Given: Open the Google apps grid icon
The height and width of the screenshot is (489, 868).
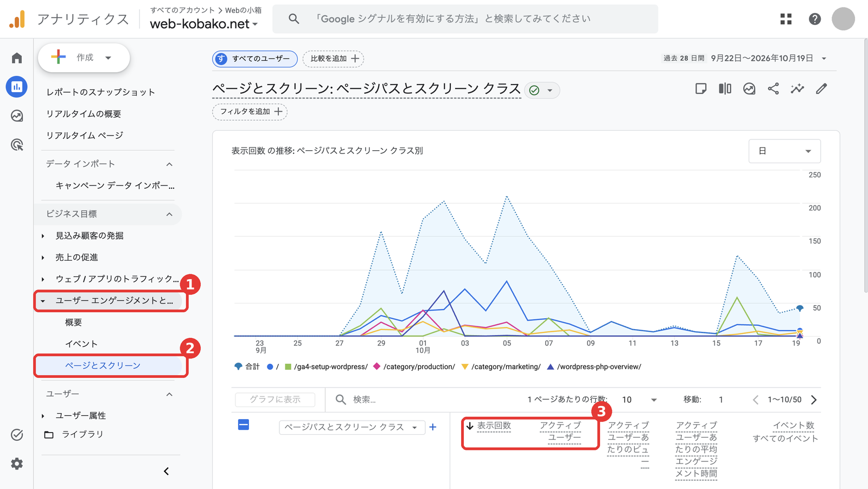Looking at the screenshot, I should click(786, 19).
